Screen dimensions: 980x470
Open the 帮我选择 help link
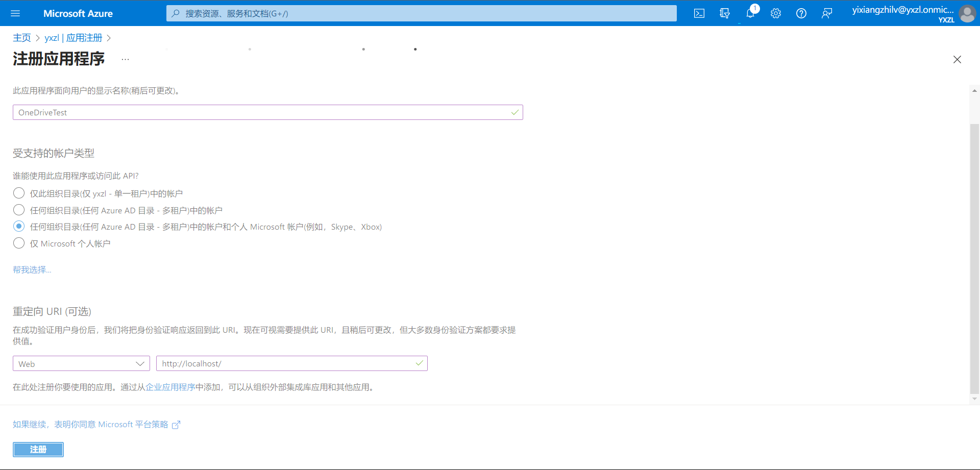[32, 269]
